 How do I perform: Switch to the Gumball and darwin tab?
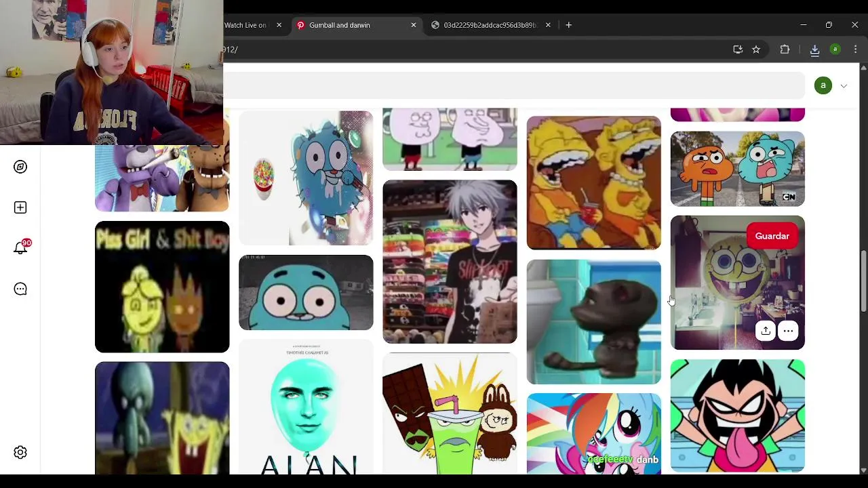pos(356,25)
